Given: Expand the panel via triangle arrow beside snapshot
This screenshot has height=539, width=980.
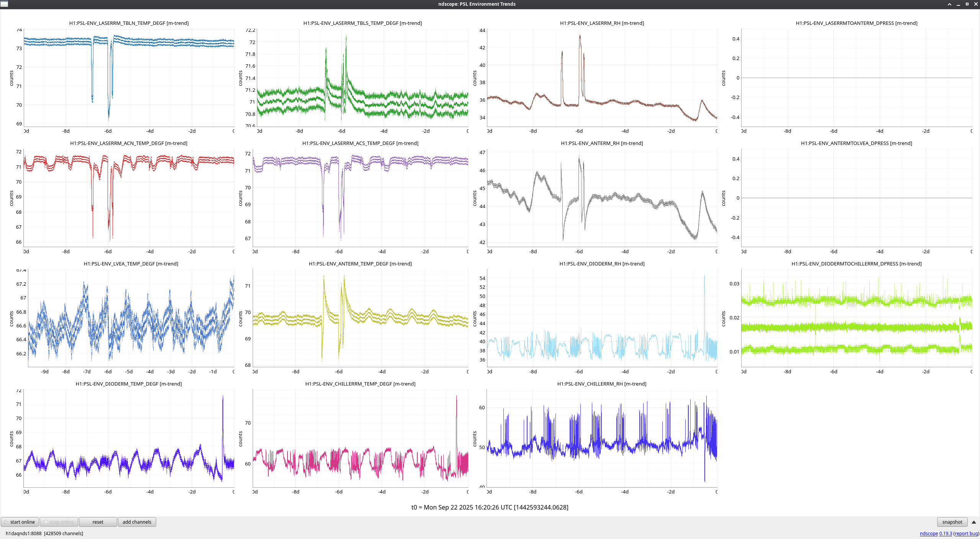Looking at the screenshot, I should point(973,522).
